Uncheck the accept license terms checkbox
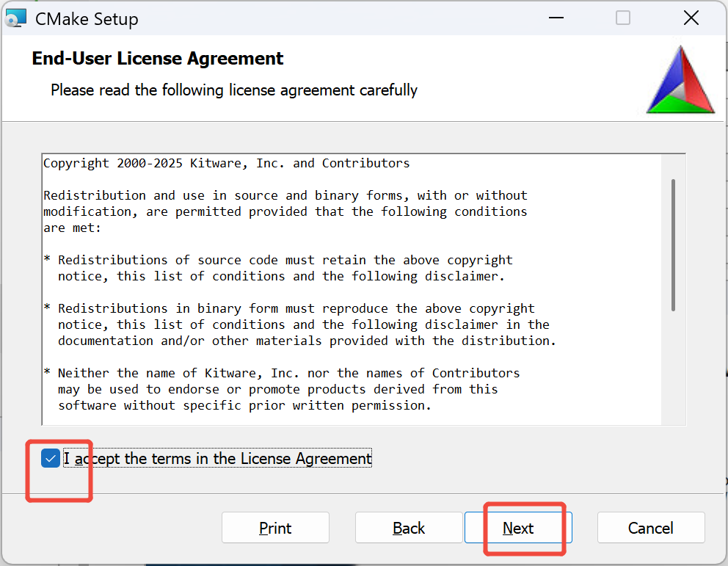 click(x=50, y=458)
